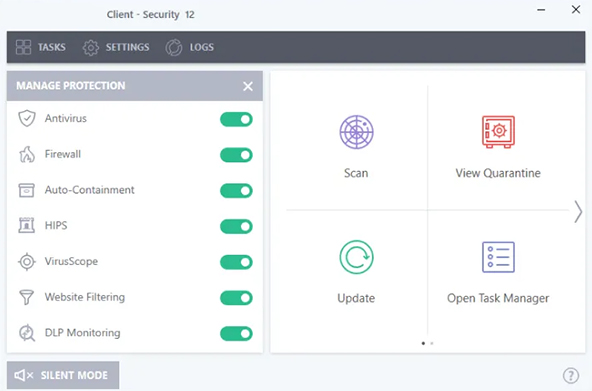The width and height of the screenshot is (592, 391).
Task: Click the Open Task Manager label
Action: click(x=498, y=298)
